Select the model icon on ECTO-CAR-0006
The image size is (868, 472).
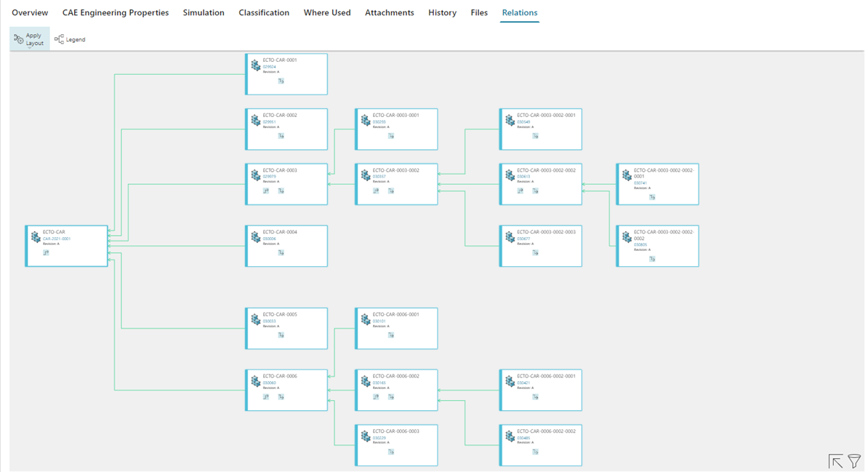pos(256,381)
